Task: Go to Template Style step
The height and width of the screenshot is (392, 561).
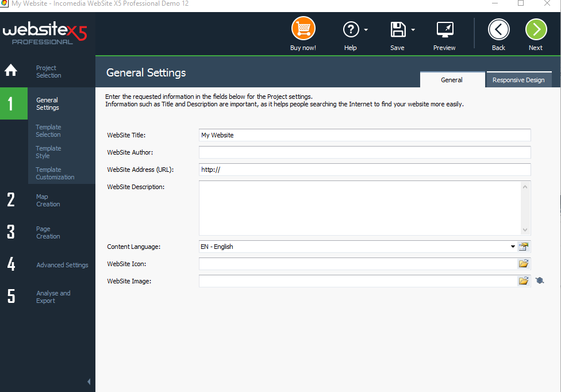Action: [x=48, y=152]
